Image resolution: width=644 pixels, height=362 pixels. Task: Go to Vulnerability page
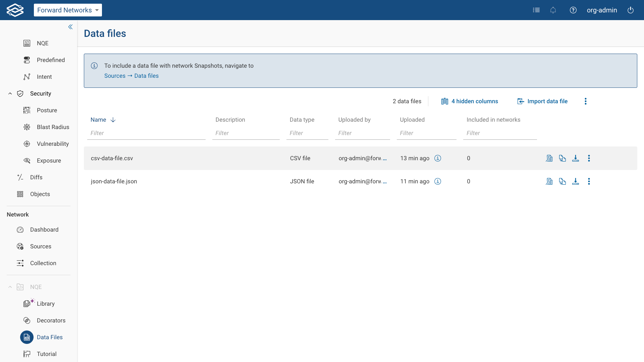[53, 144]
